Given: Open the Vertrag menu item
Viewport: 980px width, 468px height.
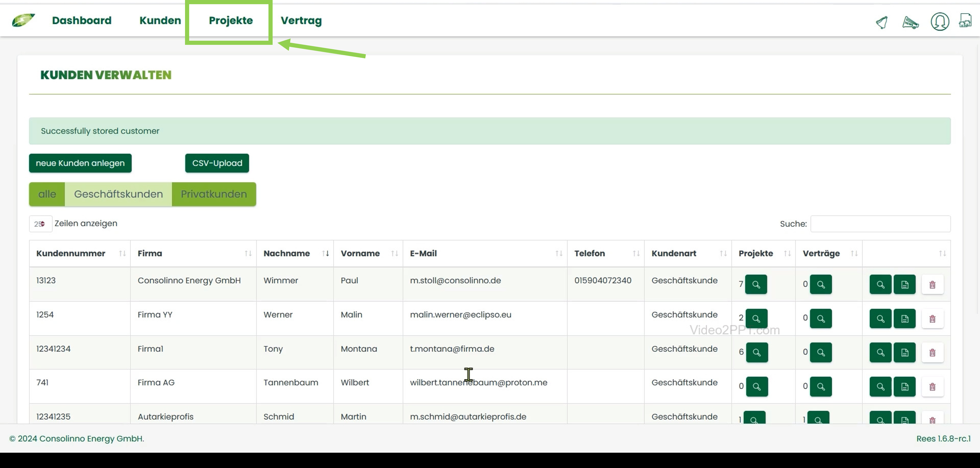Looking at the screenshot, I should coord(301,20).
